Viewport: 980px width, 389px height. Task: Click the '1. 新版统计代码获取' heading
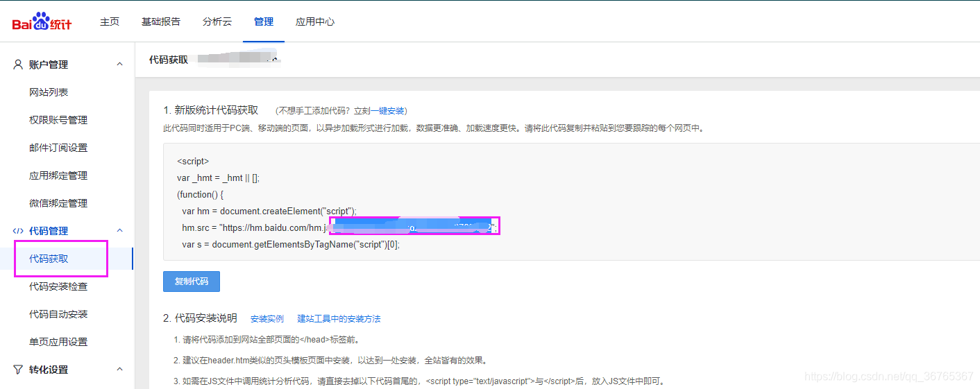point(211,110)
